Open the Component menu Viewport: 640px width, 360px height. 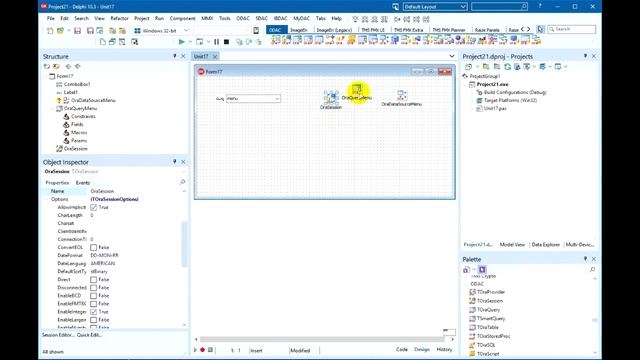click(x=182, y=18)
